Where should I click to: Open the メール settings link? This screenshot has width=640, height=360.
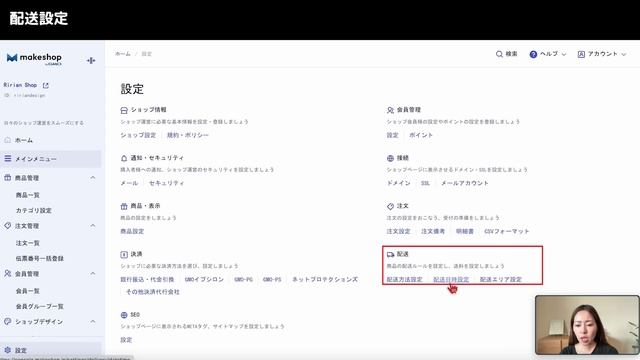(x=129, y=183)
